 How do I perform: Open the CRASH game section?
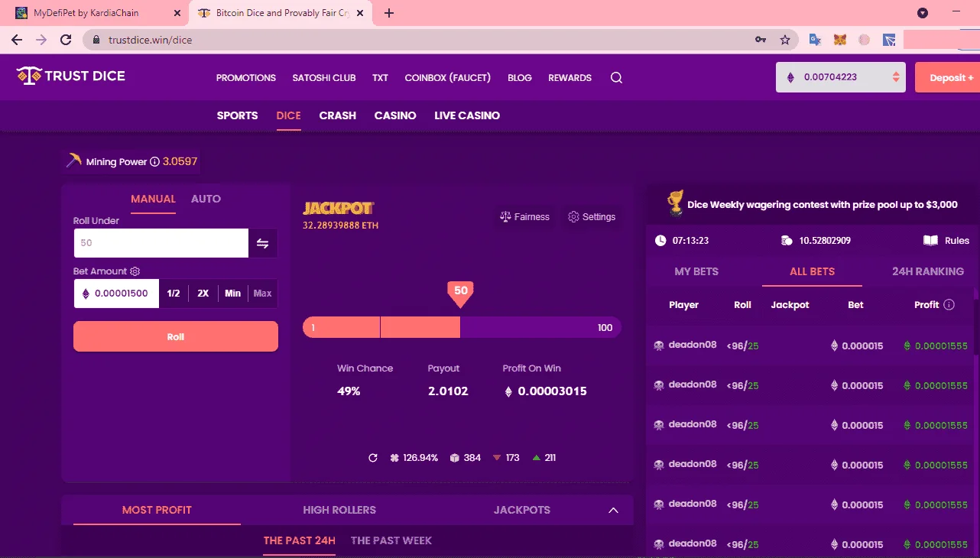338,115
